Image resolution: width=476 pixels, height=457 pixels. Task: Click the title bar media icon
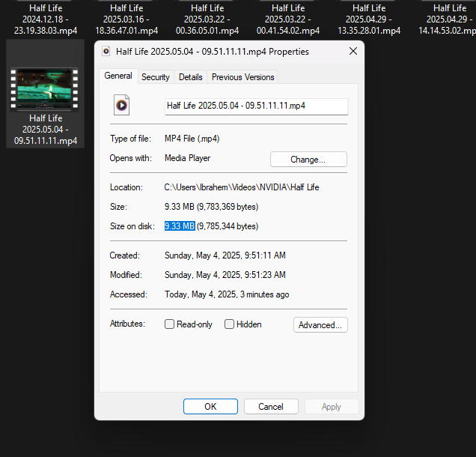106,52
